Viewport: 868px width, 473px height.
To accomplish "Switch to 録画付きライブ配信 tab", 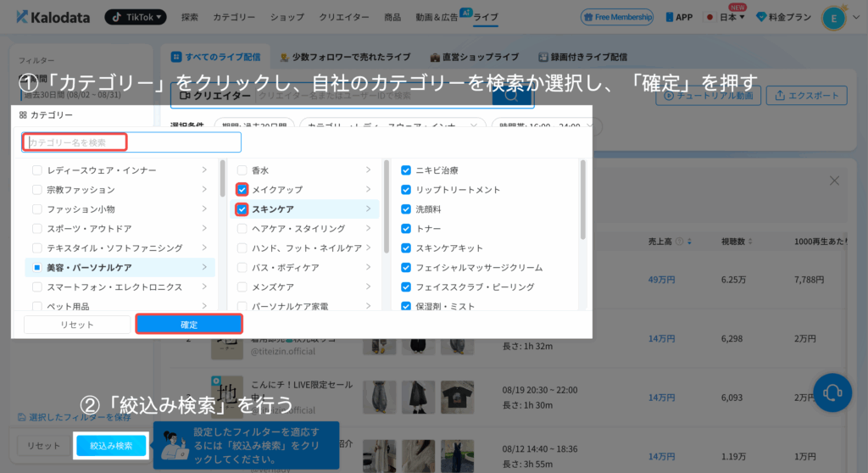I will [582, 57].
